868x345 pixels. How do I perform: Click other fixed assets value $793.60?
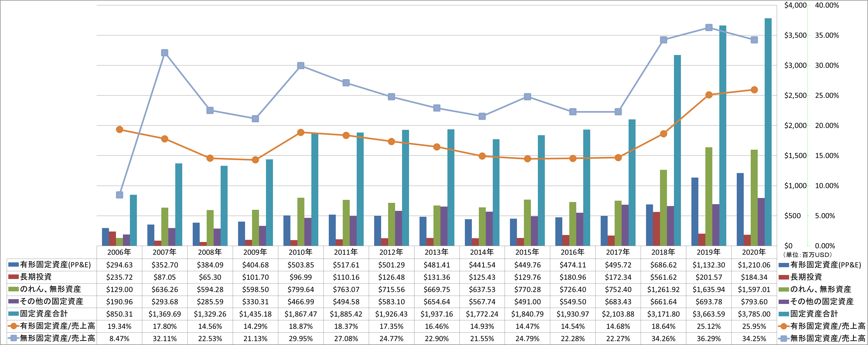(x=754, y=302)
